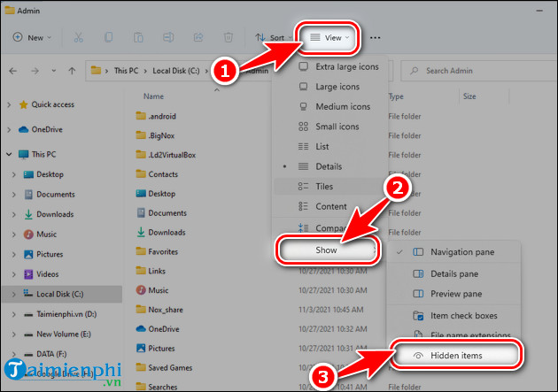Expand the Taimienphi.vn (D:) tree node
Screen dimensions: 558x392
(14, 314)
